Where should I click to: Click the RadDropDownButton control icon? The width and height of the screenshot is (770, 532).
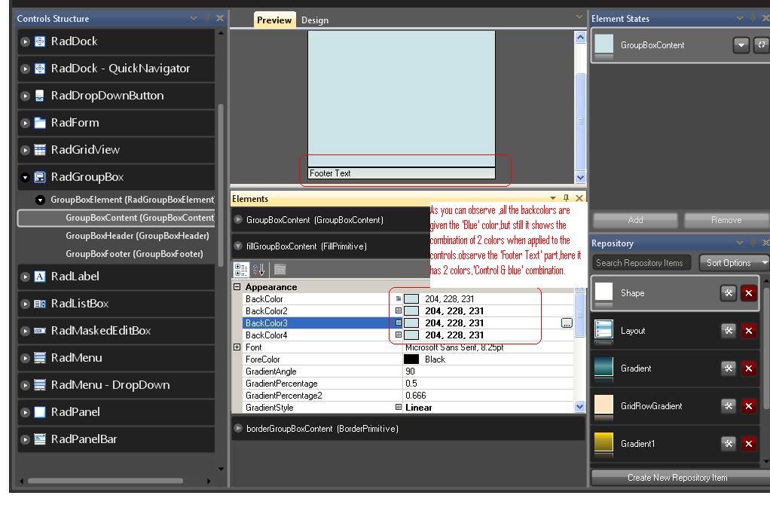click(x=40, y=96)
